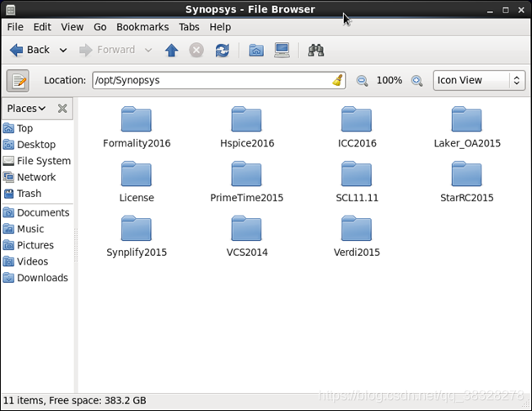Select the StarRC2015 folder
The width and height of the screenshot is (532, 411).
click(x=467, y=182)
